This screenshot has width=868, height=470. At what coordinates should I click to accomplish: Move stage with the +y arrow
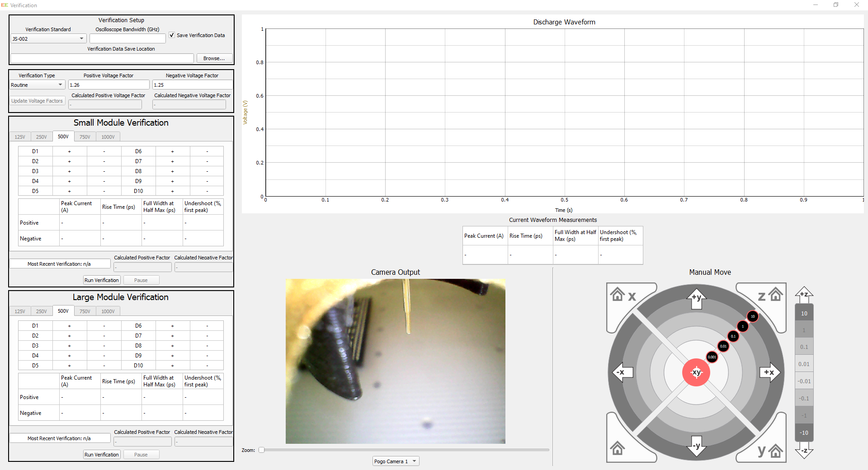(x=697, y=298)
